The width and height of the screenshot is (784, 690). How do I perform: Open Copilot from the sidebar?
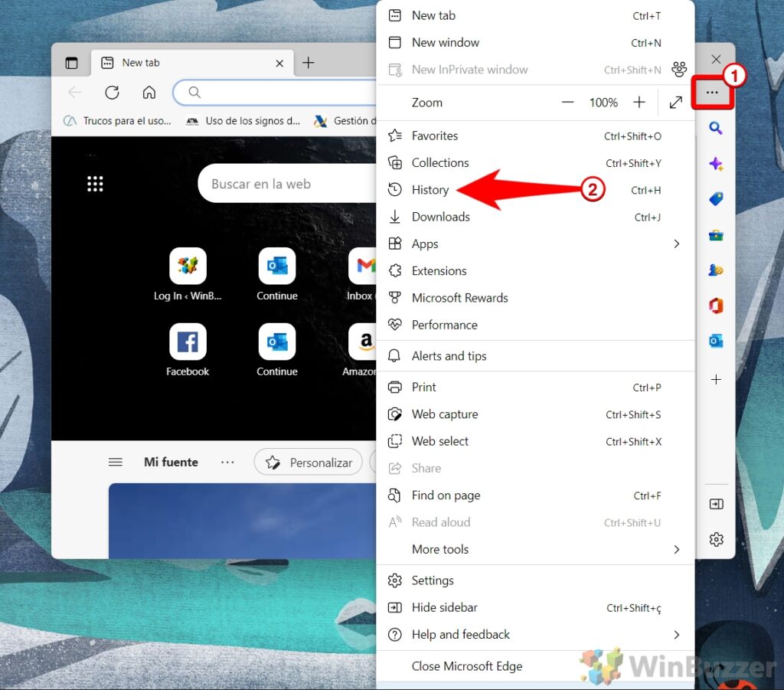(716, 163)
